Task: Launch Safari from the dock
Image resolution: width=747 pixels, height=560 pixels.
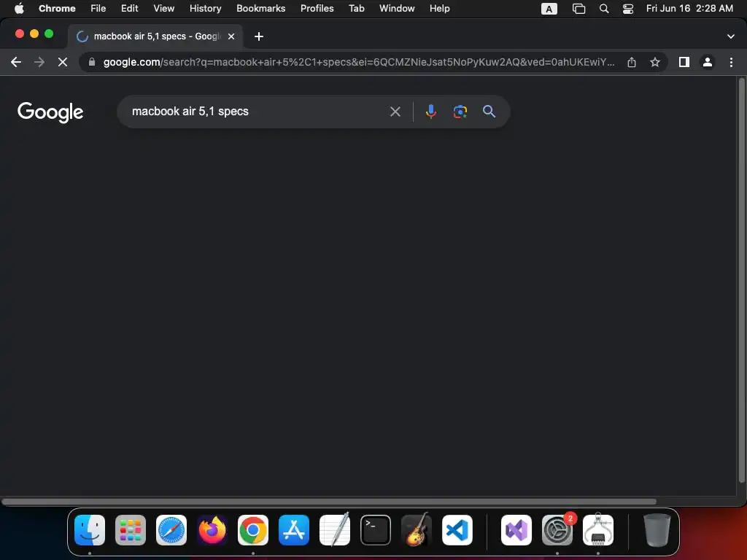Action: coord(171,530)
